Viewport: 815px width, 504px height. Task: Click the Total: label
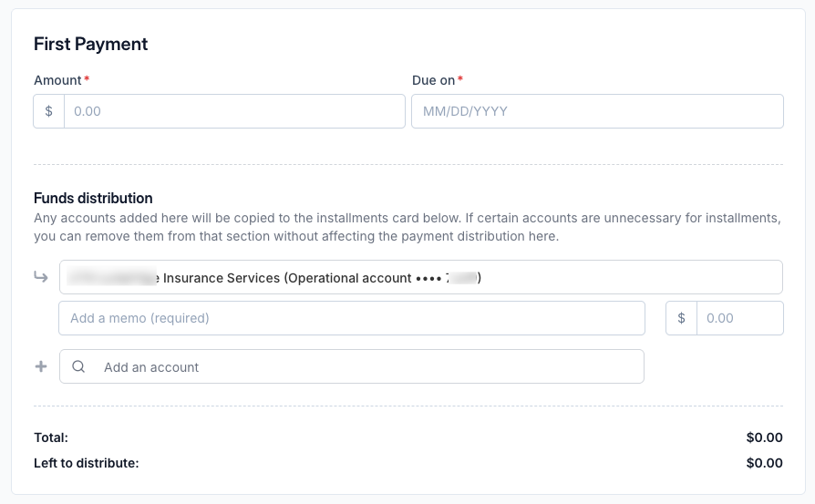tap(51, 437)
